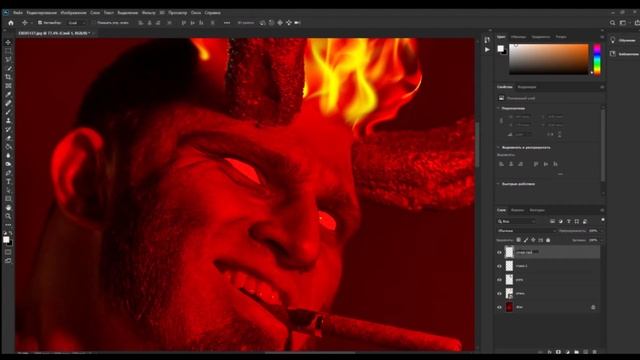Click the create new layer icon
The width and height of the screenshot is (640, 360).
coord(585,352)
